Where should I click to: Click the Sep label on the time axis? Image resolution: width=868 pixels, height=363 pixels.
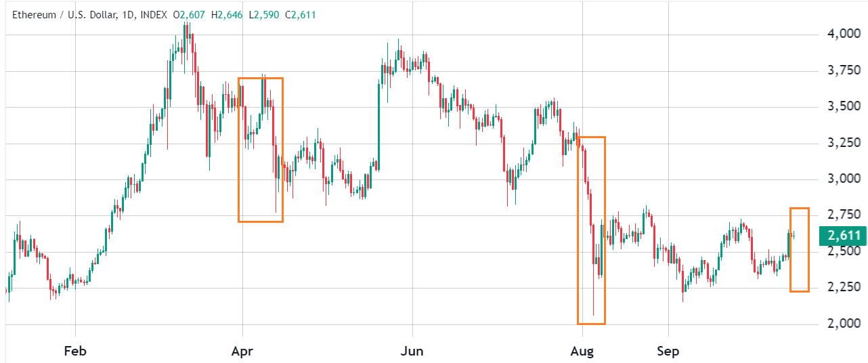[668, 351]
